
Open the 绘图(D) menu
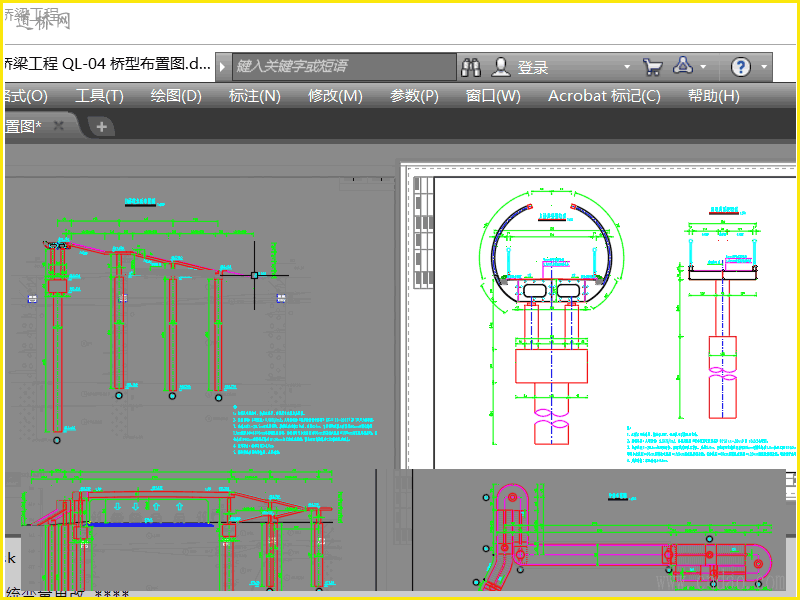(x=176, y=96)
